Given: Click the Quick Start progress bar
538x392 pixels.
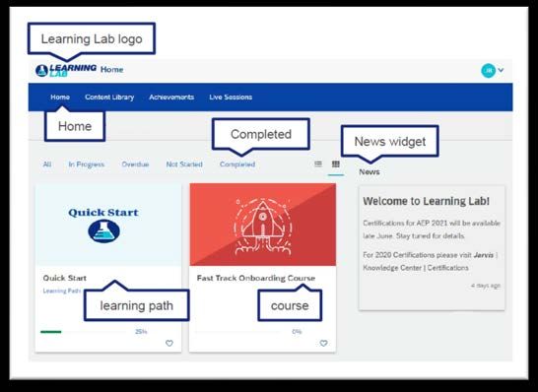Looking at the screenshot, I should (83, 332).
